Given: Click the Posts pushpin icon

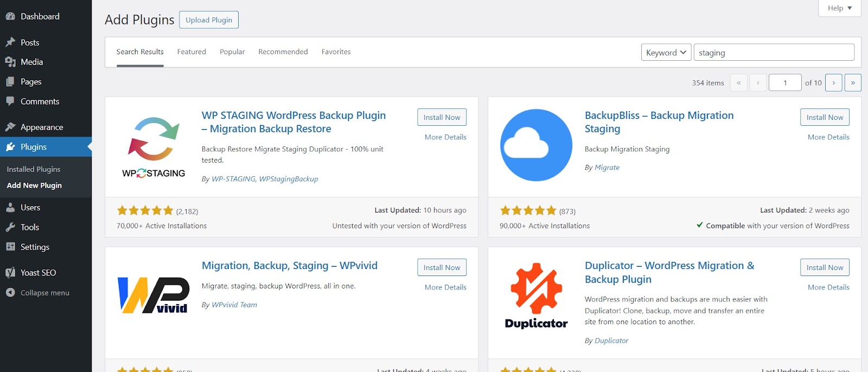Looking at the screenshot, I should 10,42.
